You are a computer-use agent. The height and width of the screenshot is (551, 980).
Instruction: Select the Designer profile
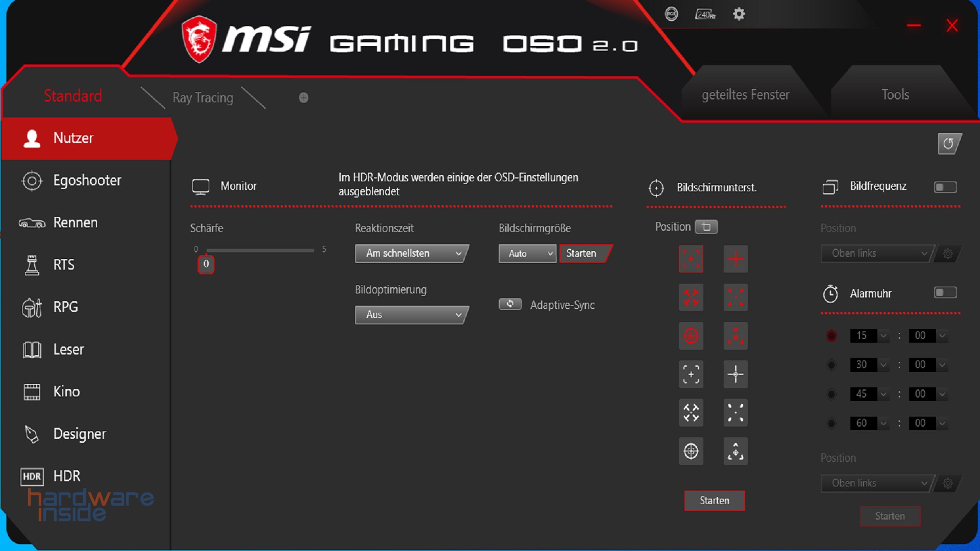pyautogui.click(x=86, y=434)
